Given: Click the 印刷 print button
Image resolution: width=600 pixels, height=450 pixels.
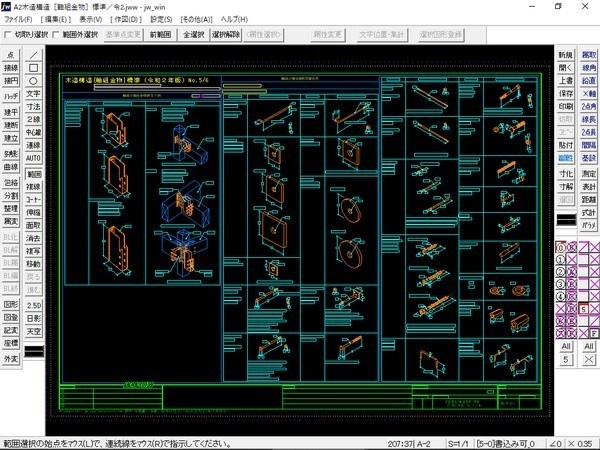Looking at the screenshot, I should click(x=566, y=106).
